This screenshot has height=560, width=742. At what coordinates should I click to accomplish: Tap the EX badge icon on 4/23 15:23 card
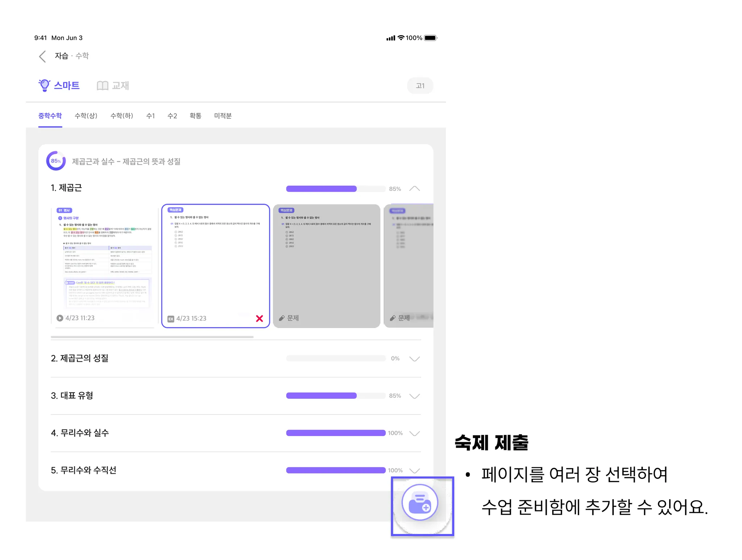(x=171, y=319)
